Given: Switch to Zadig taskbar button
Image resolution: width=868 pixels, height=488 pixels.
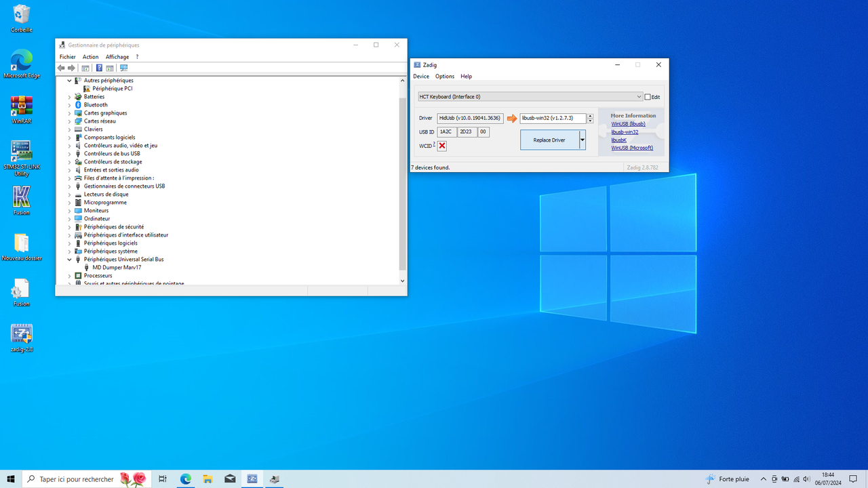Looking at the screenshot, I should click(x=252, y=479).
